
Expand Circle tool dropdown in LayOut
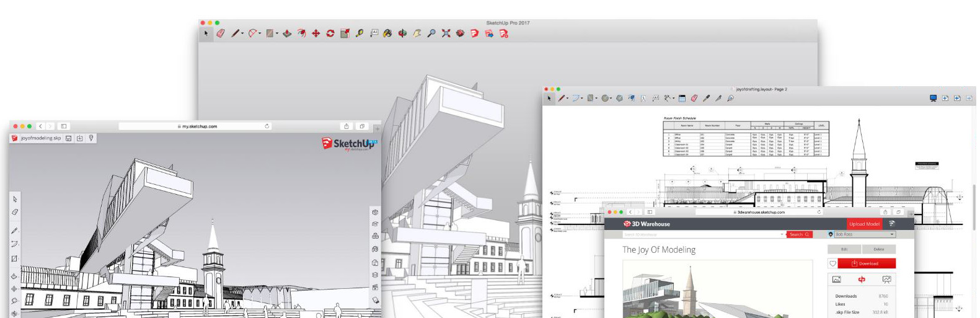[611, 98]
